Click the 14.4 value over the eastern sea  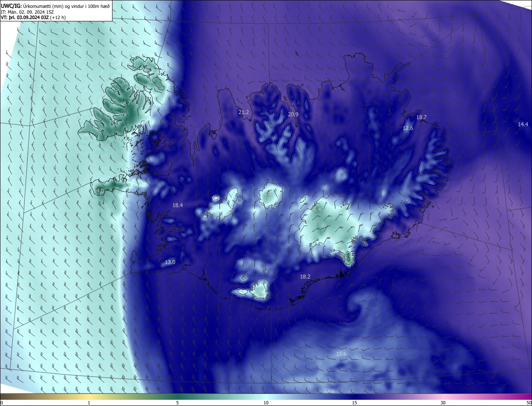523,125
